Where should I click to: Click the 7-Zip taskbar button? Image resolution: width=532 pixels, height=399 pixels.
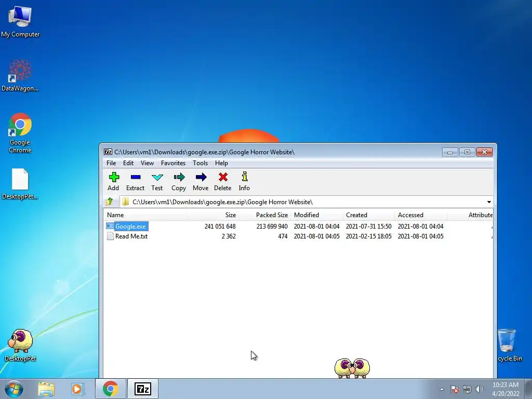(142, 389)
